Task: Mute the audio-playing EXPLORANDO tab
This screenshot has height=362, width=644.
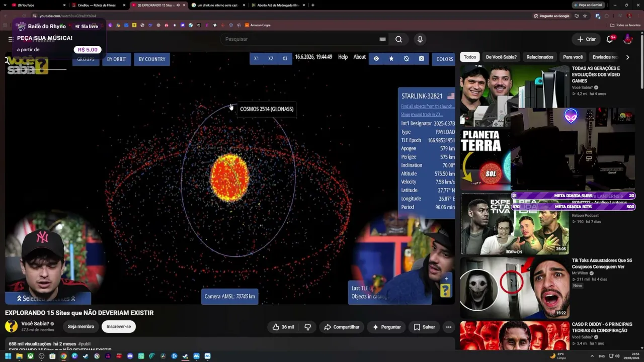Action: click(178, 5)
